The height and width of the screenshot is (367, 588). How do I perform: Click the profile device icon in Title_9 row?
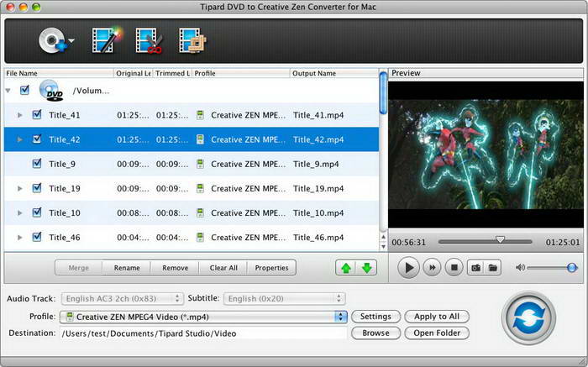pos(200,164)
